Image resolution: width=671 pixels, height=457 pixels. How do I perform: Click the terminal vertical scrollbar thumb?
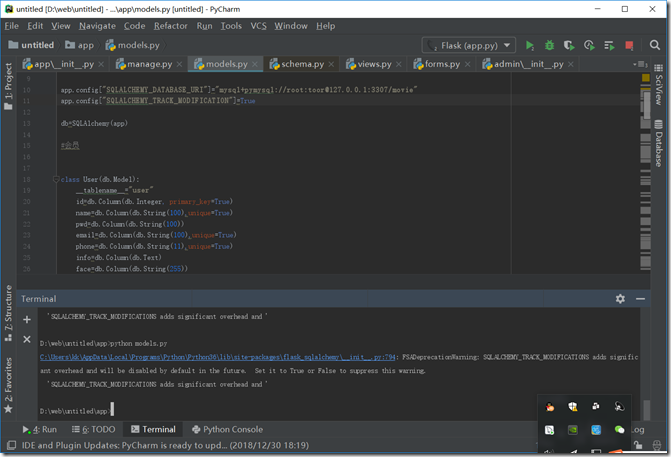(x=647, y=409)
